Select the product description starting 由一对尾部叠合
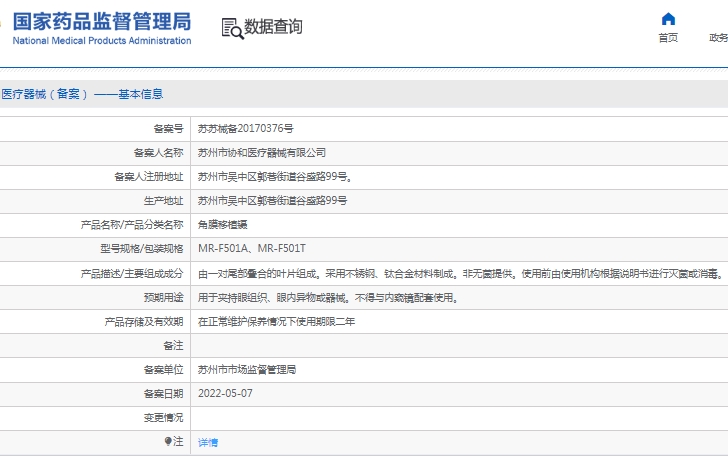This screenshot has width=728, height=459. (462, 274)
